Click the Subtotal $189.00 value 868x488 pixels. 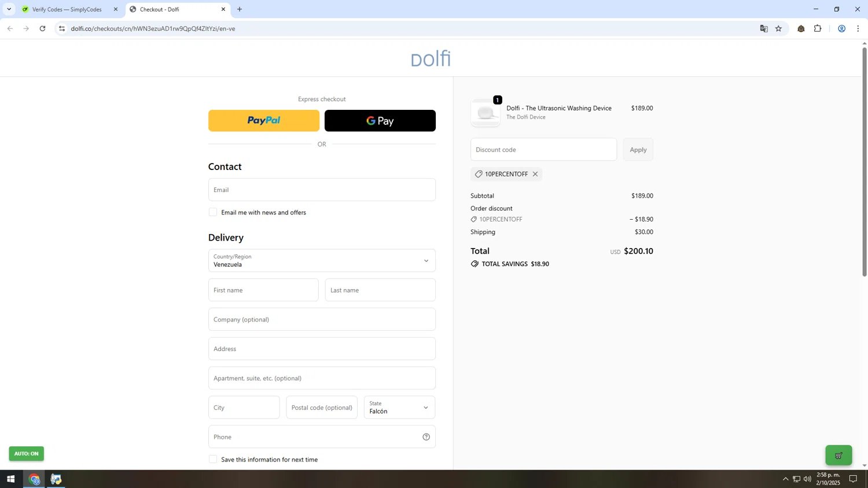coord(642,196)
